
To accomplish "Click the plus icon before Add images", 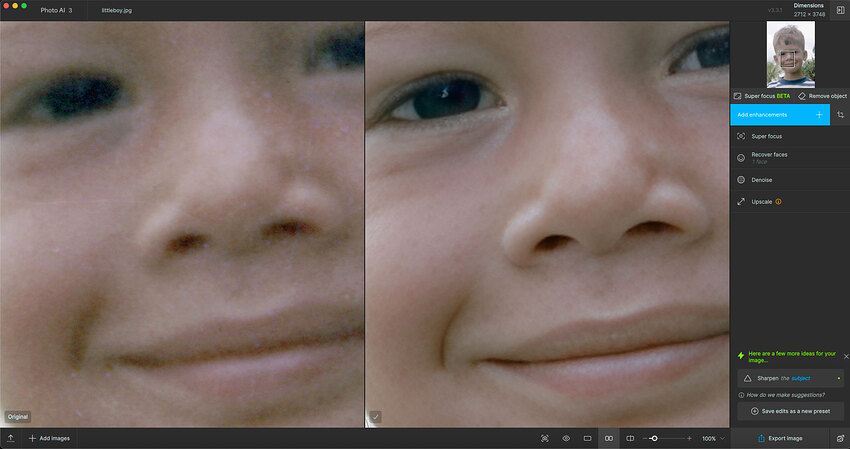I will tap(32, 438).
